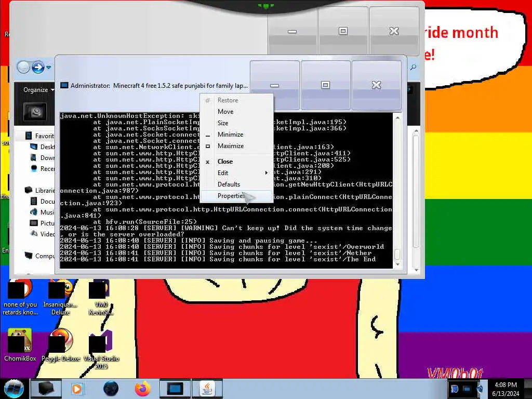Click the console scrollbar thumb
Viewport: 532px width, 399px height.
tap(397, 254)
